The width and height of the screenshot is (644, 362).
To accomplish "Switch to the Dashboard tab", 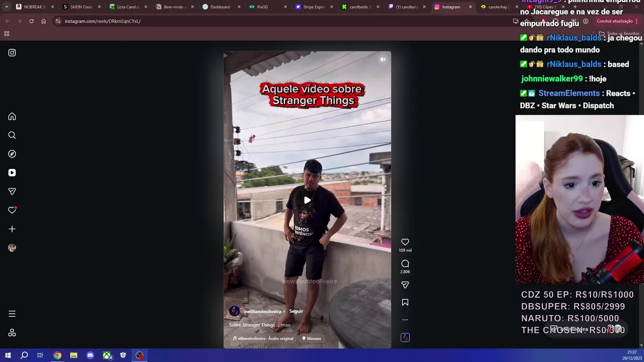I will [220, 7].
